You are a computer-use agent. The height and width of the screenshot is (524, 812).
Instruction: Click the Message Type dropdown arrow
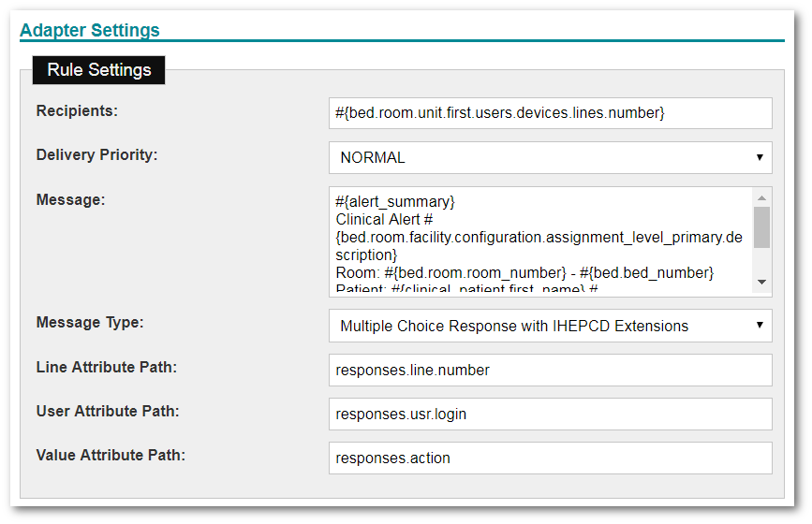[x=760, y=326]
